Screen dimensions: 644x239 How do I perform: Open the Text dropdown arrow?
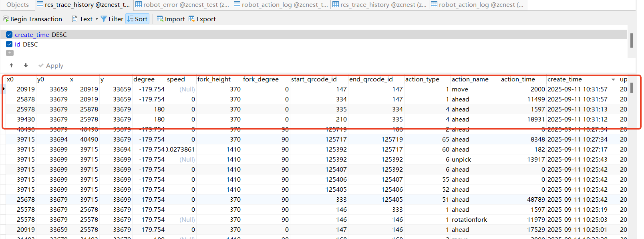pos(97,19)
